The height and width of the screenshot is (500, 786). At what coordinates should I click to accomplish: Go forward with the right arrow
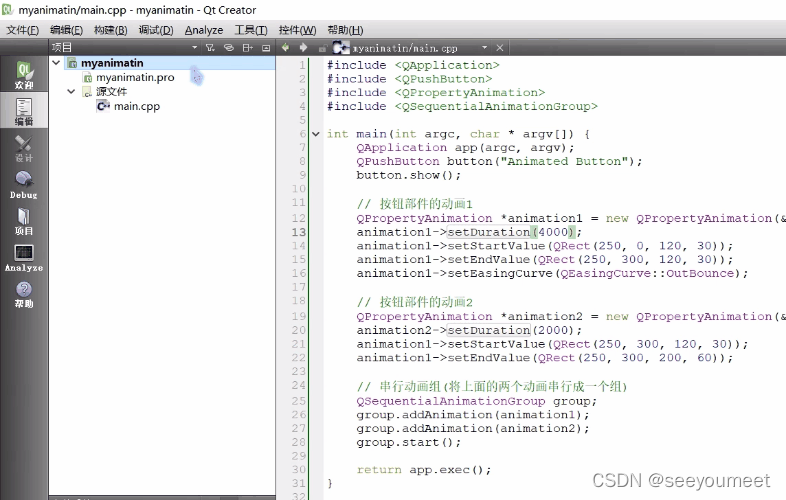pyautogui.click(x=303, y=47)
